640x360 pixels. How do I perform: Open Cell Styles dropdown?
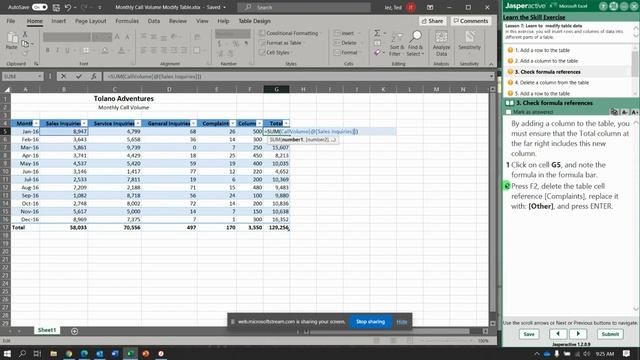point(277,53)
